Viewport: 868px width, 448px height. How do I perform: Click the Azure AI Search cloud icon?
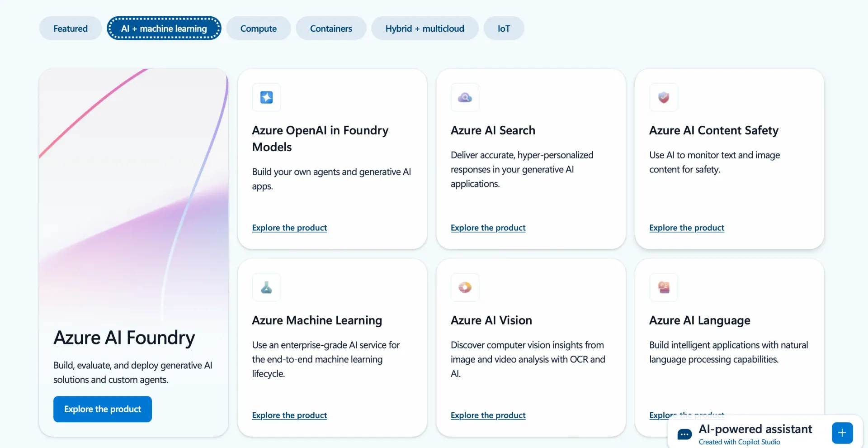(465, 97)
